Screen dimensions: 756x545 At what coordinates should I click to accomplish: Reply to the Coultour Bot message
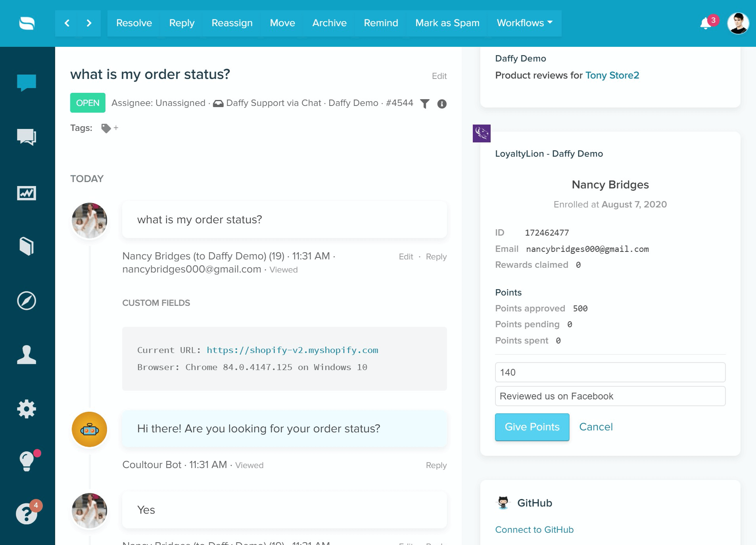pyautogui.click(x=436, y=465)
